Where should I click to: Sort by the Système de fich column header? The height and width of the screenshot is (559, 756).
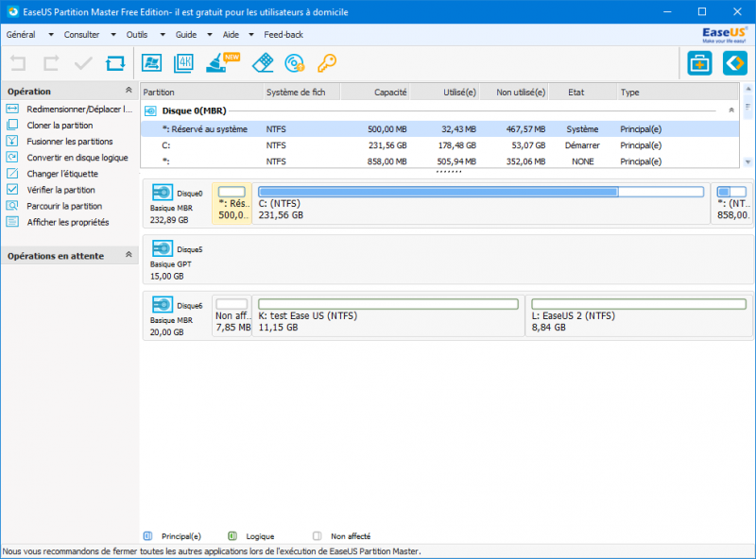click(x=301, y=92)
